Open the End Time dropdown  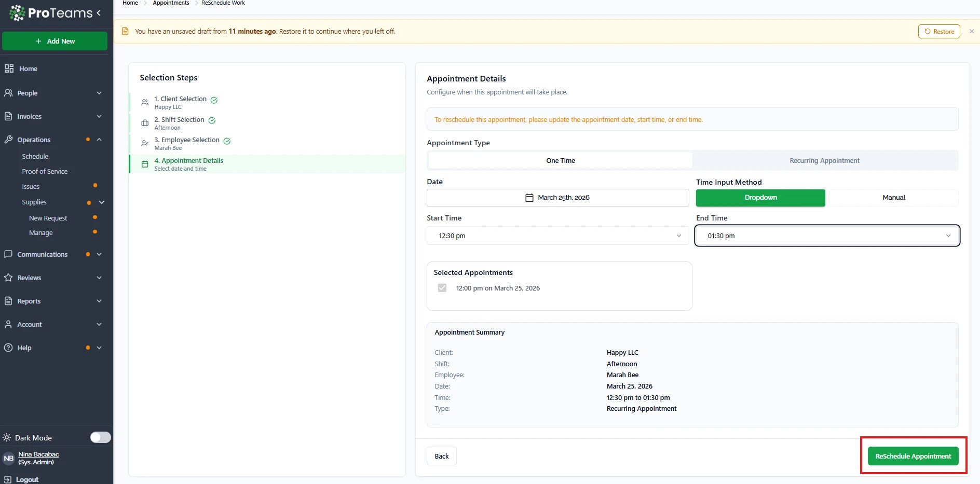click(x=827, y=236)
